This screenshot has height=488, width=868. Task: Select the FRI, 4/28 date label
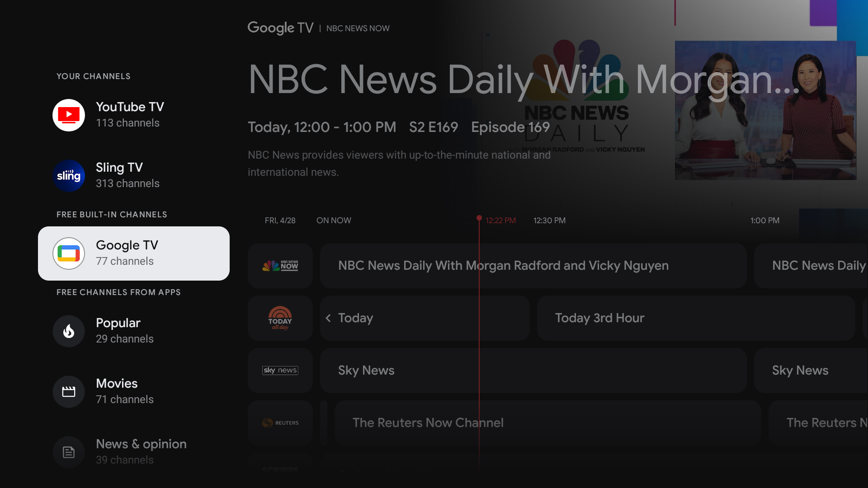[280, 220]
